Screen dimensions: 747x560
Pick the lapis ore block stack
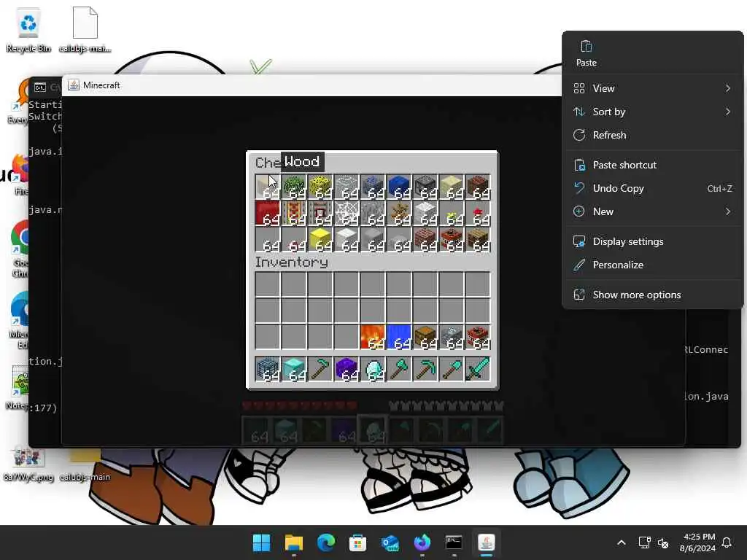click(372, 187)
